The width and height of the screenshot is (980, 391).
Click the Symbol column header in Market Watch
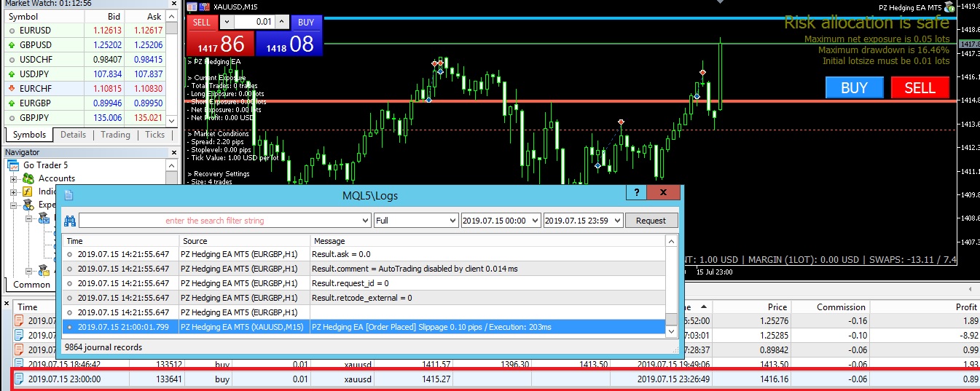pos(46,17)
